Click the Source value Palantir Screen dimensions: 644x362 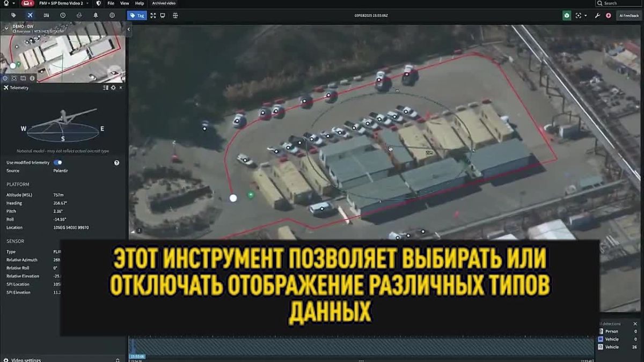pyautogui.click(x=61, y=171)
